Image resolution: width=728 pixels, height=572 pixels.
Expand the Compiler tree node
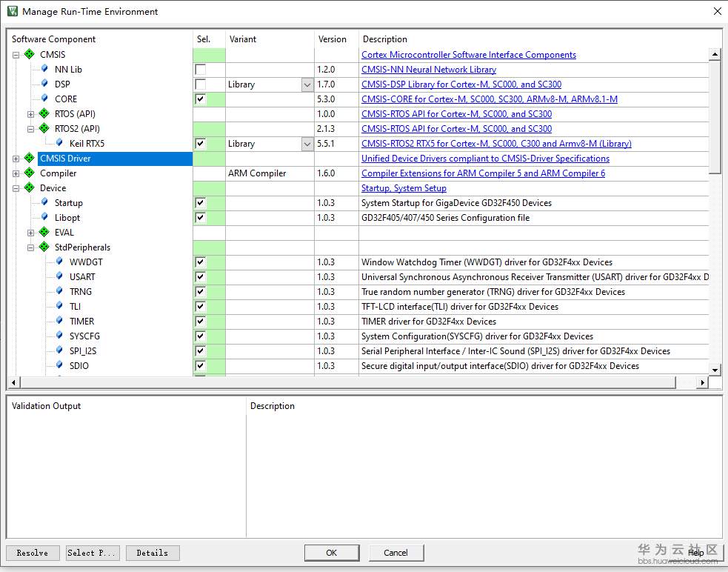pos(16,173)
